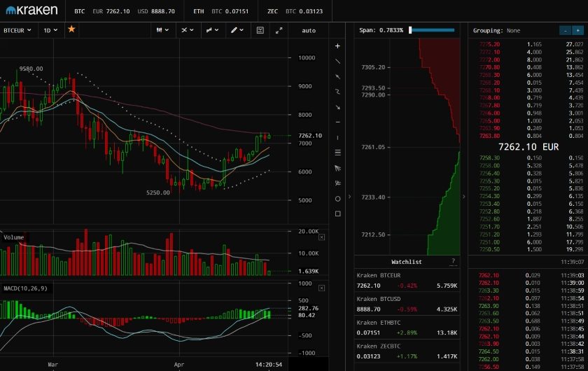588x371 pixels.
Task: Increase order book grouping with plus button
Action: (x=578, y=30)
